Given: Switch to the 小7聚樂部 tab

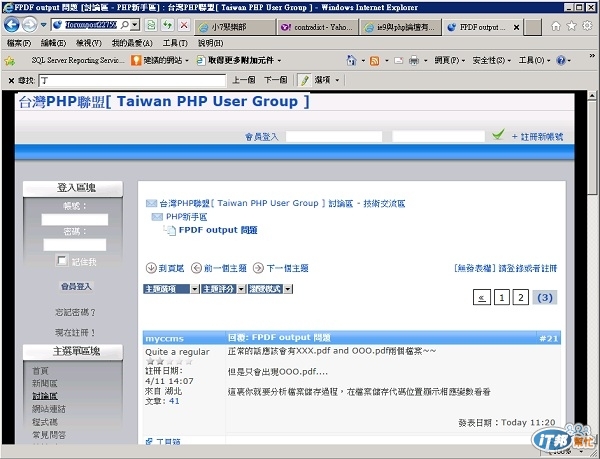Looking at the screenshot, I should [x=235, y=27].
